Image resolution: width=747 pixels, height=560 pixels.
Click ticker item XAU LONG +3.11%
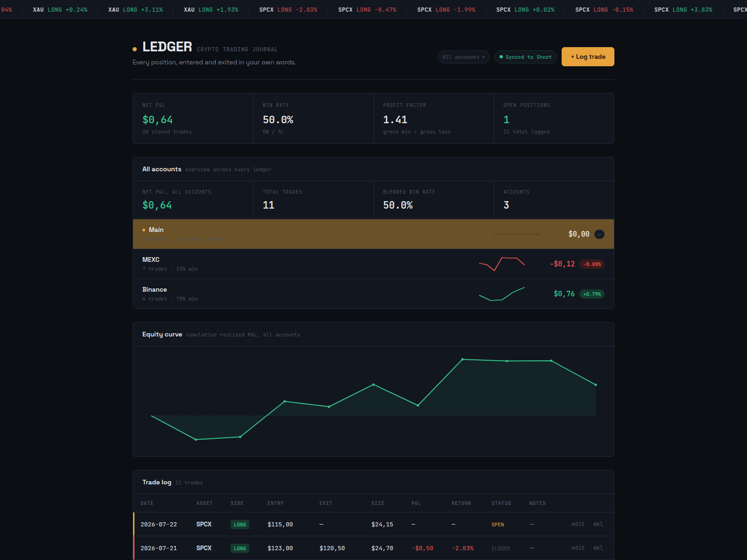[135, 9]
